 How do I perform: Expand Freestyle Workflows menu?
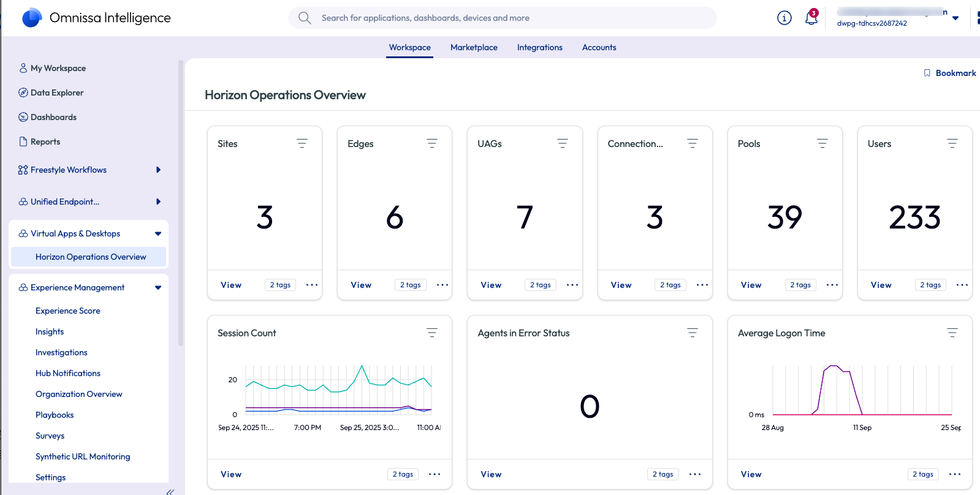point(158,170)
